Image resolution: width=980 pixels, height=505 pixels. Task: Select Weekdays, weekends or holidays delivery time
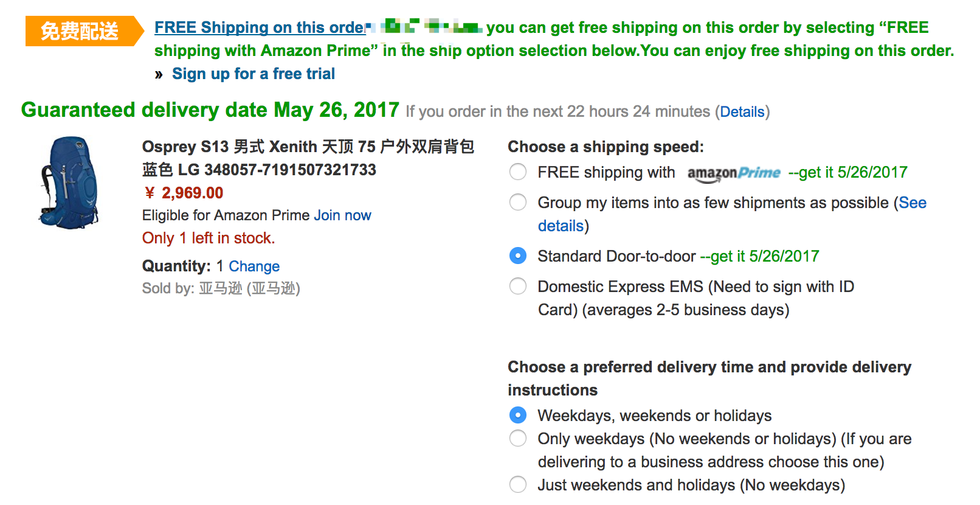[x=518, y=416]
